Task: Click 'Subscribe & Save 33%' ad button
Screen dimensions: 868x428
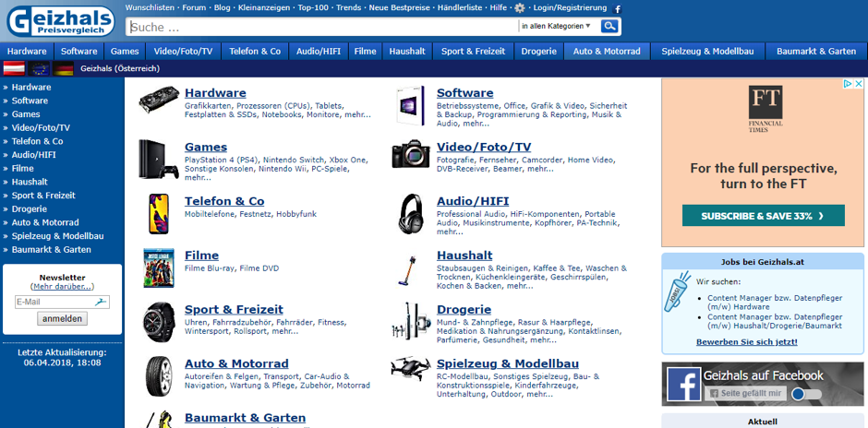Action: tap(763, 216)
